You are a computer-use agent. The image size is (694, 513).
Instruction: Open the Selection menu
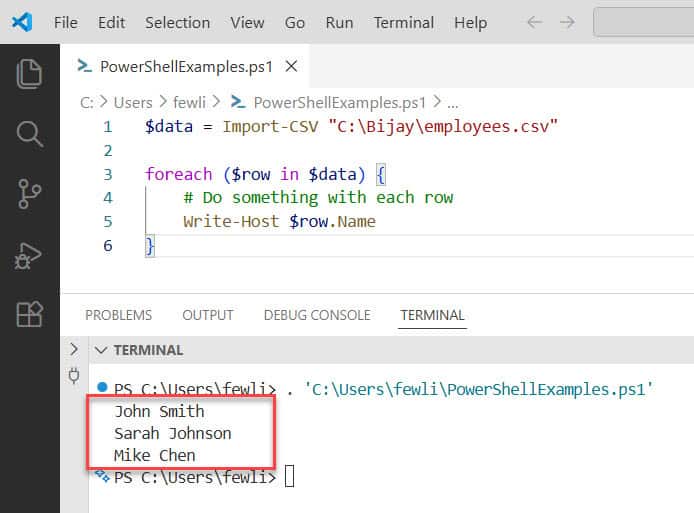tap(177, 22)
